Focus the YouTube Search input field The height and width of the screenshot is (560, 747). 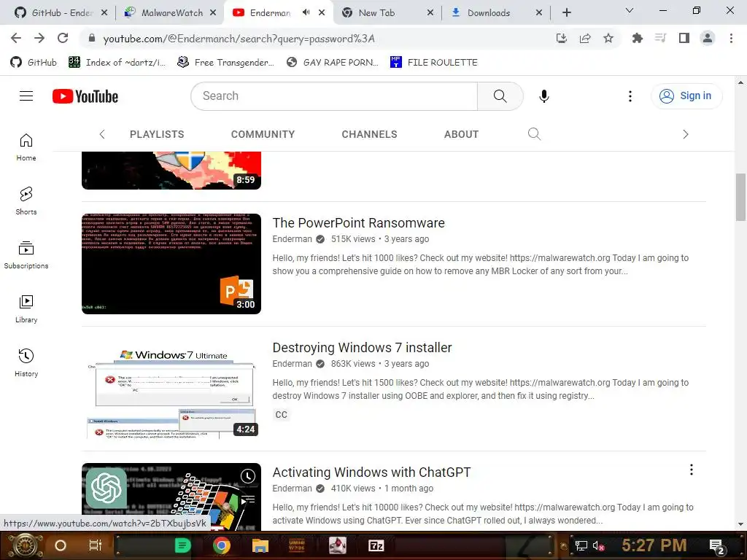(x=334, y=96)
